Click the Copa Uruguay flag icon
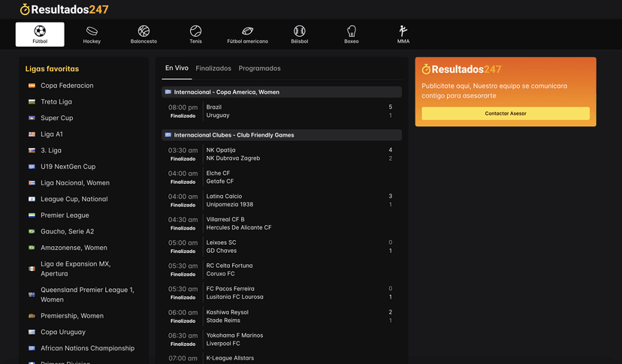622x364 pixels. (32, 332)
